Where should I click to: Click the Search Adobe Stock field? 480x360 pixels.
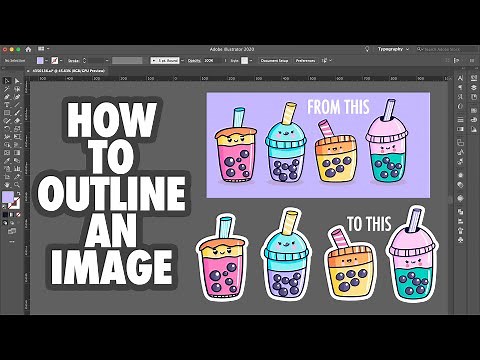pyautogui.click(x=447, y=49)
